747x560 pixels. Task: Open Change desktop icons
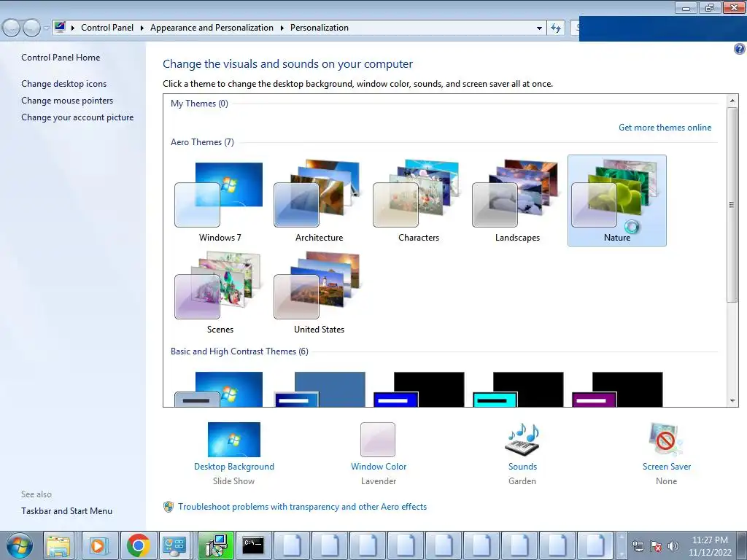click(x=64, y=84)
